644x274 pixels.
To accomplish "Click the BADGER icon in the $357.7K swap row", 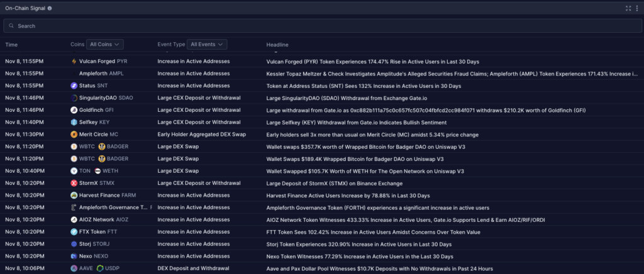I will tap(102, 146).
